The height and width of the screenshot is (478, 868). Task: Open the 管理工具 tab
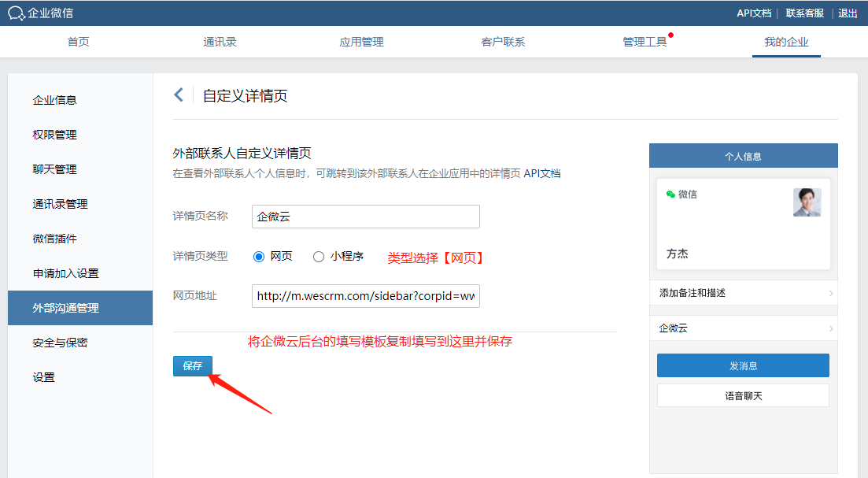pos(645,42)
